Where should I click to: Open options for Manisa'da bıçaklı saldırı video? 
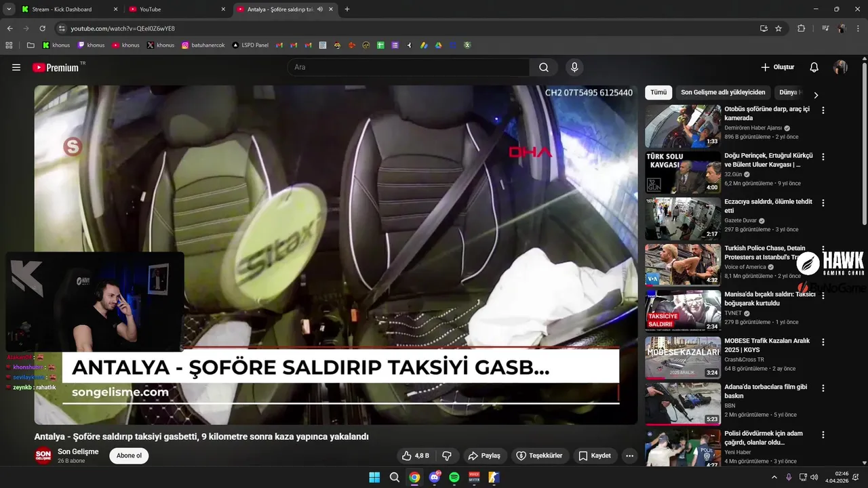pos(823,296)
